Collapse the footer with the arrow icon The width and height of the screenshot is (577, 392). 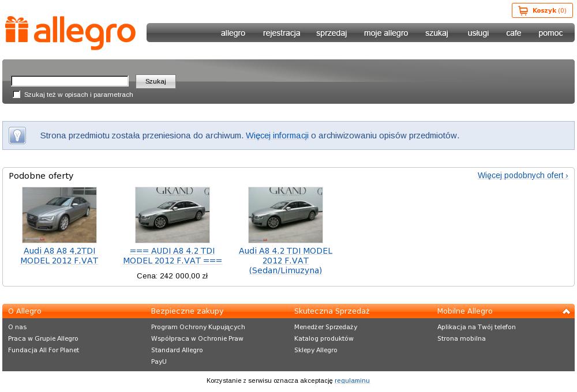566,311
